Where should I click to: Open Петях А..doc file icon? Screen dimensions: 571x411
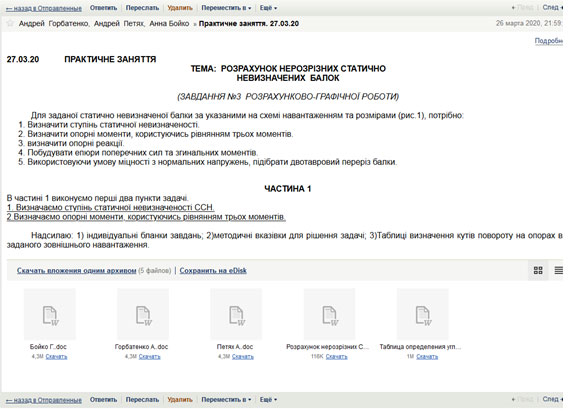point(236,315)
